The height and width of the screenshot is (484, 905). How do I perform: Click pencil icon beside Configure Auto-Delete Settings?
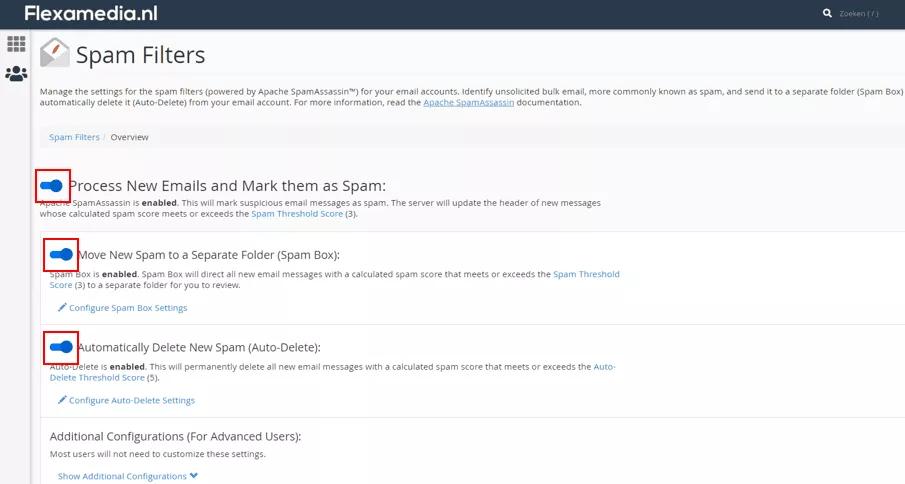(62, 400)
